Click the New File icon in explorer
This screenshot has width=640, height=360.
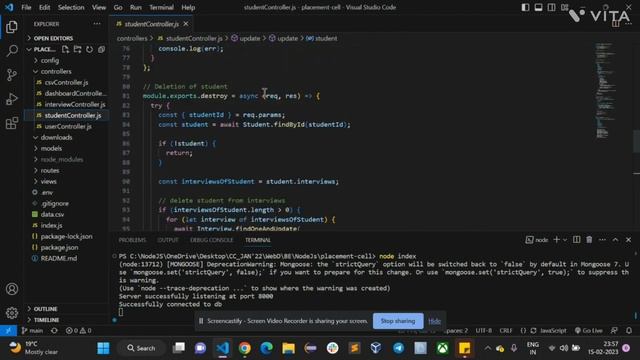[65, 49]
